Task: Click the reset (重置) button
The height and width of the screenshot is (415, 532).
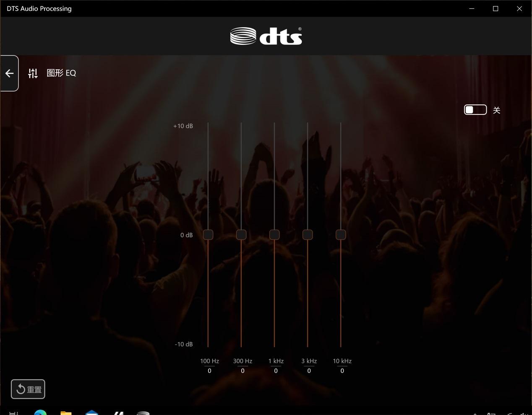Action: click(x=28, y=389)
